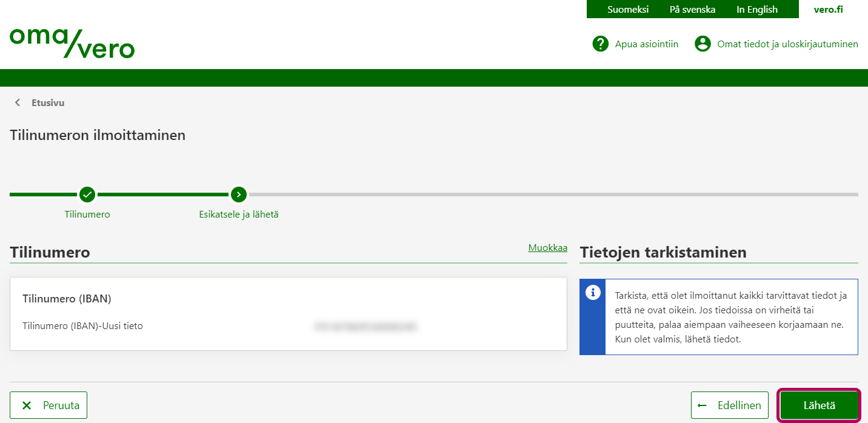Click Muokkaa to edit the account number
This screenshot has height=423, width=868.
547,247
